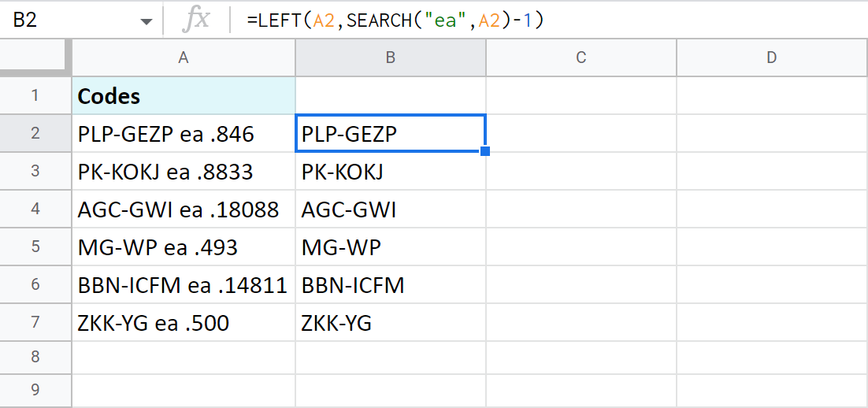
Task: Click the fill handle on cell B2
Action: click(x=485, y=151)
